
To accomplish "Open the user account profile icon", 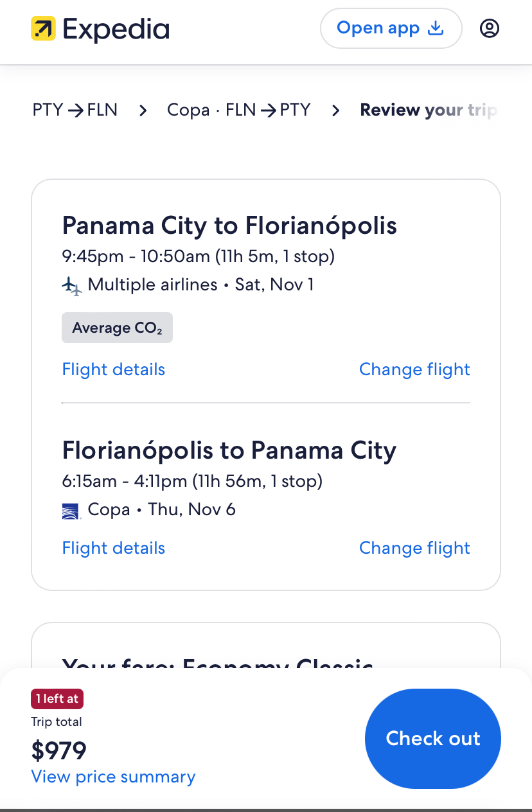I will (490, 28).
